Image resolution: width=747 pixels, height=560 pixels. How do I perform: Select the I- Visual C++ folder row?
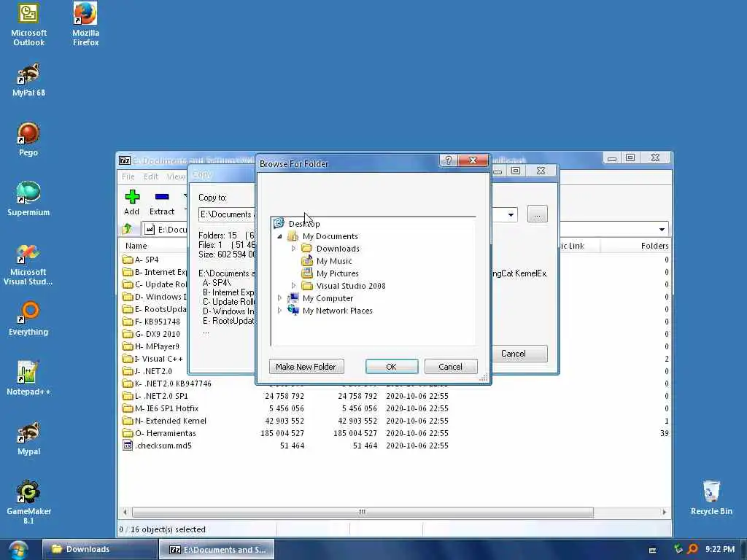pyautogui.click(x=152, y=359)
